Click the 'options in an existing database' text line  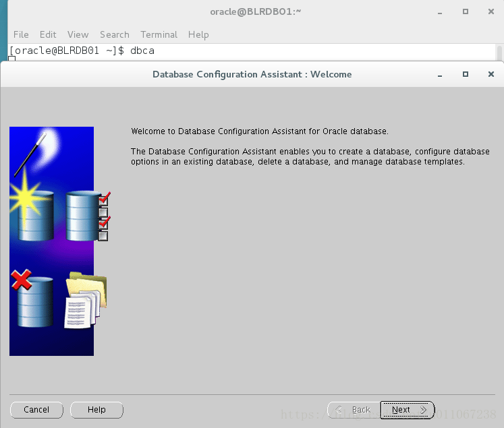[x=298, y=162]
